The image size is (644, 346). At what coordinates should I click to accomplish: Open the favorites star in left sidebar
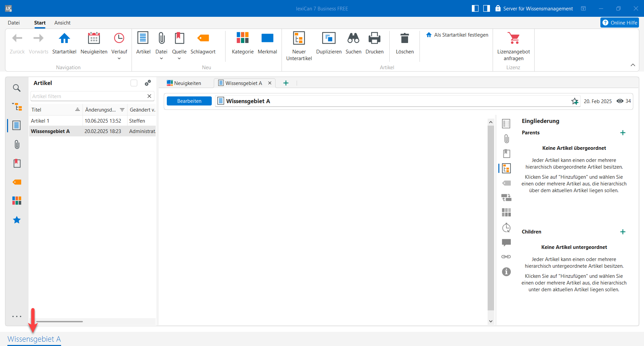17,220
